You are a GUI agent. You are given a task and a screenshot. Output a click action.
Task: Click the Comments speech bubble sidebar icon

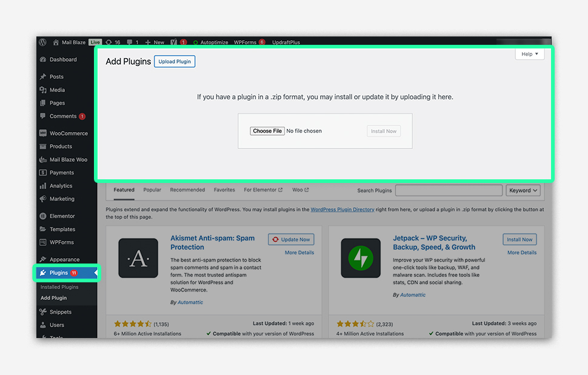pyautogui.click(x=43, y=116)
